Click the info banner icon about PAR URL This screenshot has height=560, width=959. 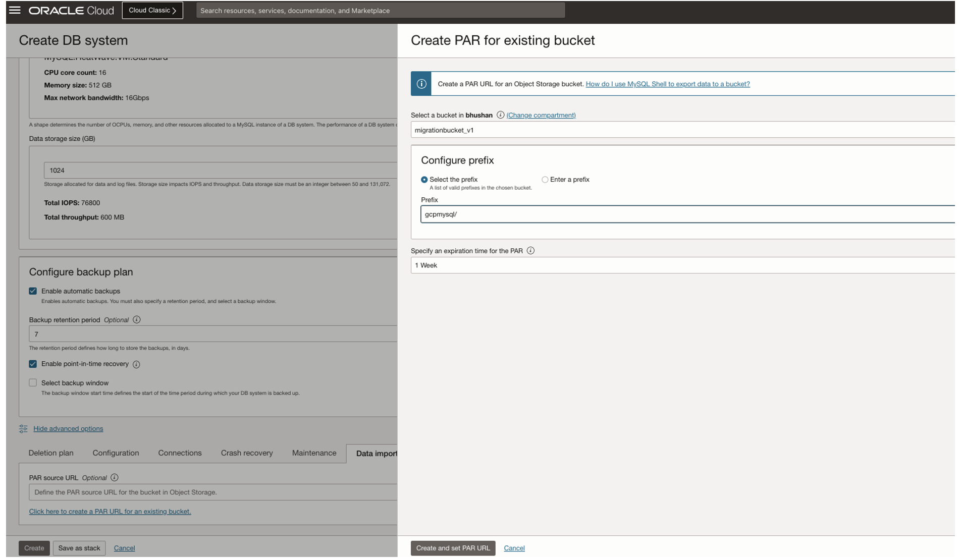coord(420,84)
